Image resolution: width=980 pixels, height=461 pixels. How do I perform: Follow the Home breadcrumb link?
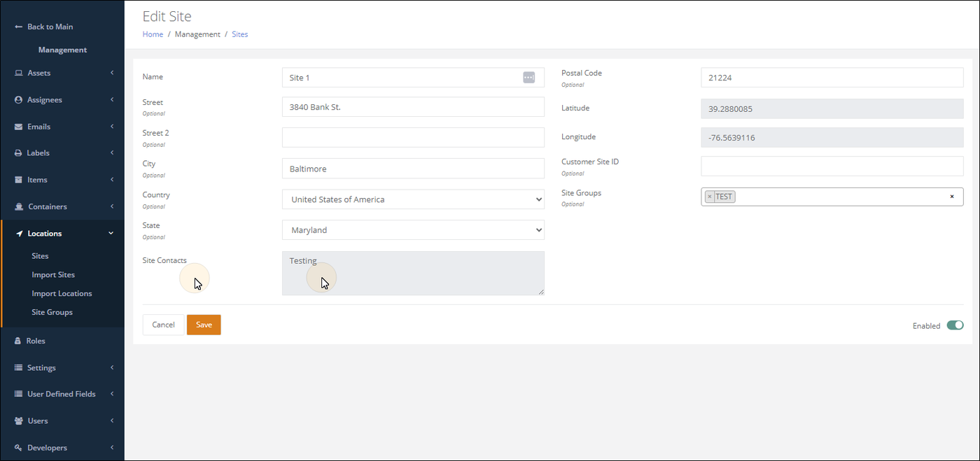click(x=153, y=34)
